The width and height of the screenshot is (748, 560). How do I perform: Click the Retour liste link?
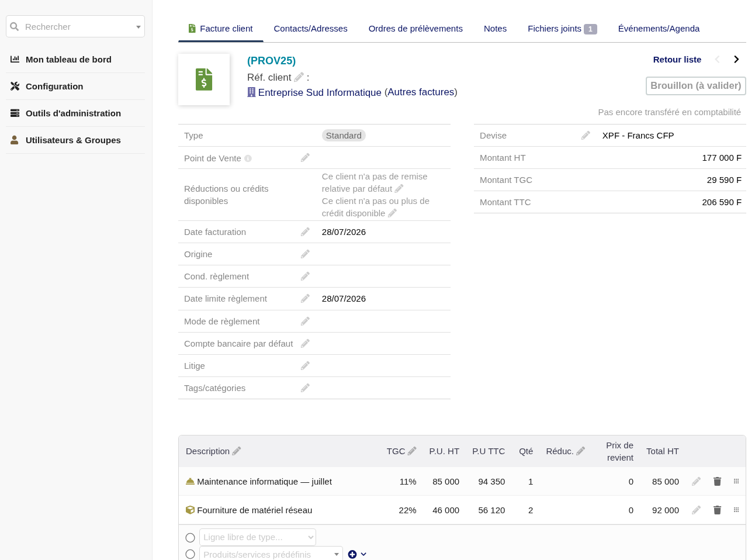pos(677,60)
